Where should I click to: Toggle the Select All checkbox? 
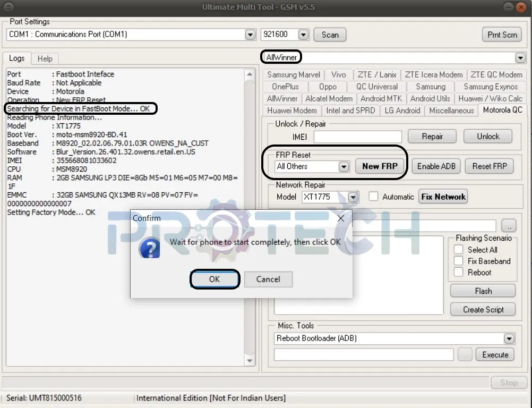tap(458, 250)
